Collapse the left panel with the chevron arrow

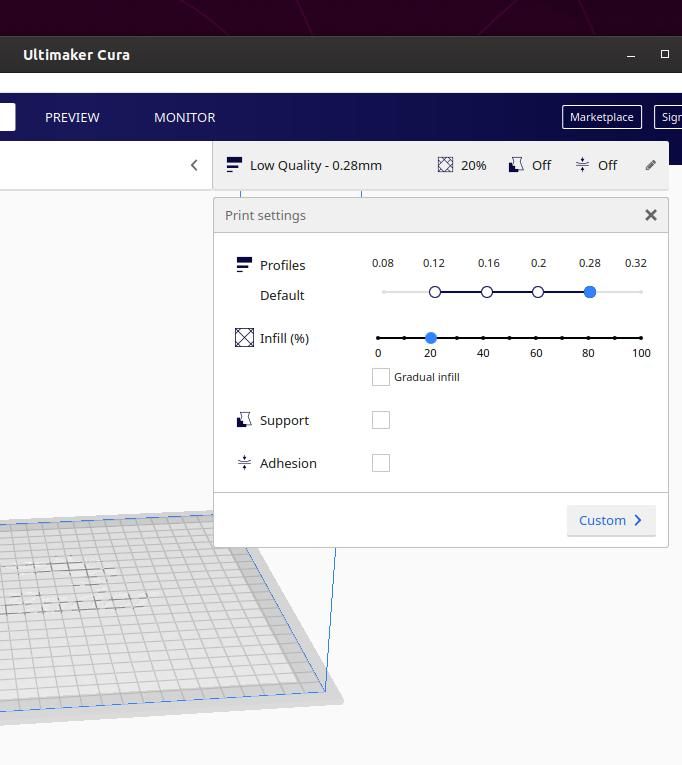pos(194,165)
